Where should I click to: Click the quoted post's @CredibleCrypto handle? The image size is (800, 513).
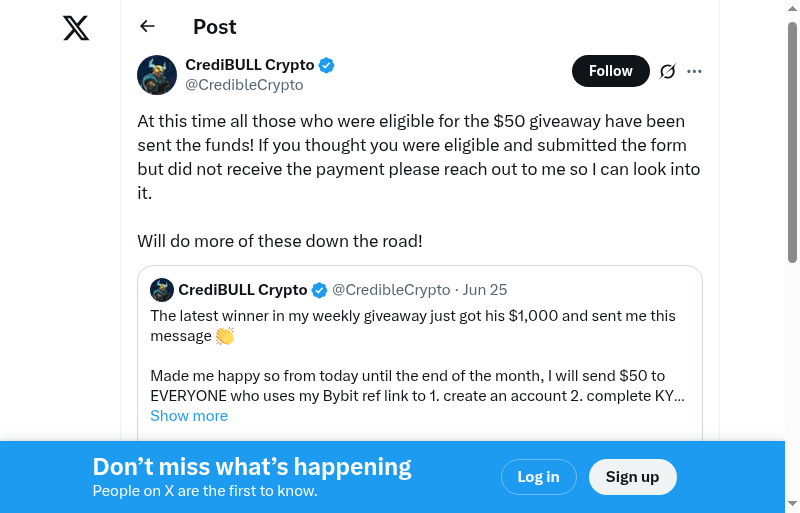pos(391,290)
